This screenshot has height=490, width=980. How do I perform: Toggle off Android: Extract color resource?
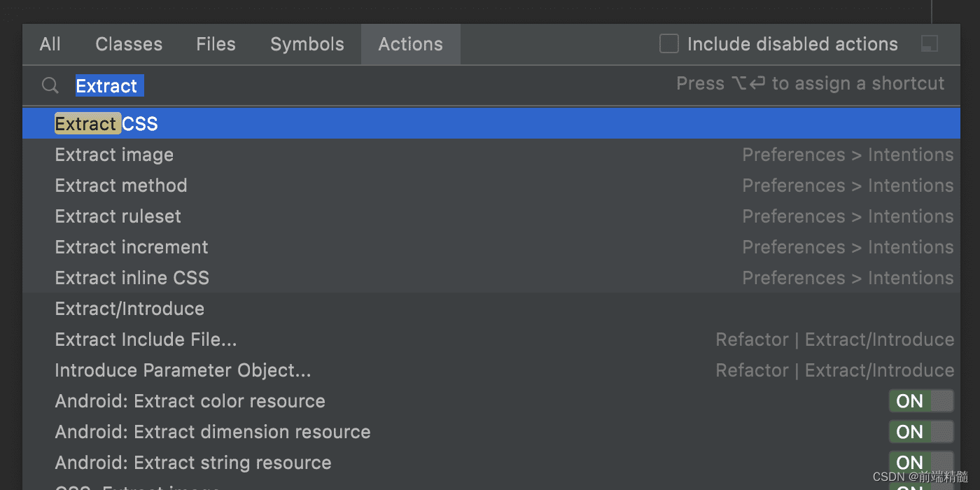coord(921,400)
